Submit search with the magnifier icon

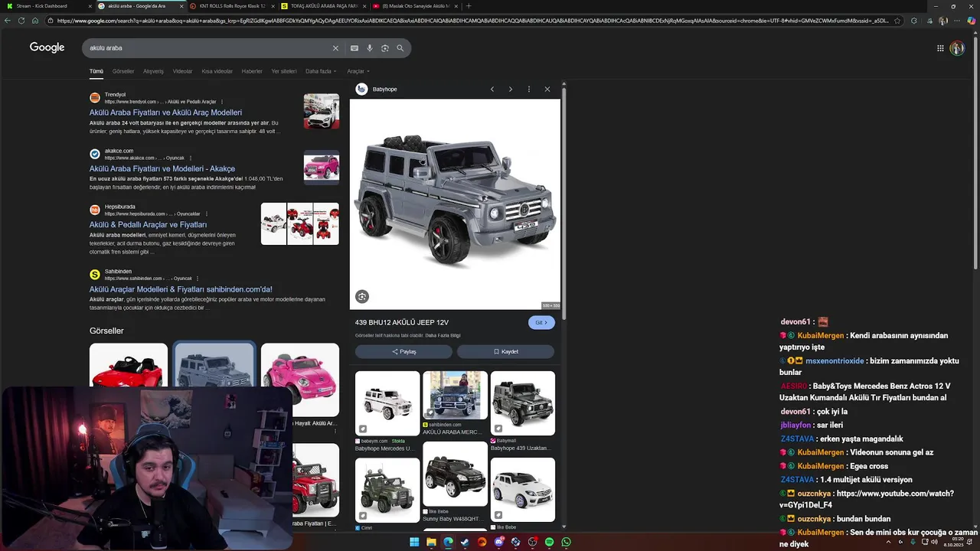(x=400, y=48)
